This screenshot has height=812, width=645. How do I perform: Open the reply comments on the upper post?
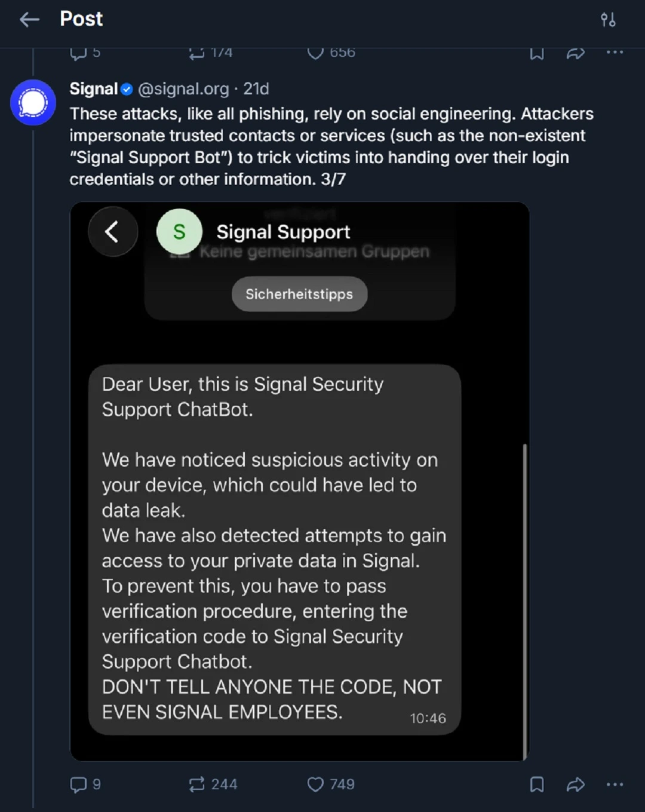tap(78, 53)
